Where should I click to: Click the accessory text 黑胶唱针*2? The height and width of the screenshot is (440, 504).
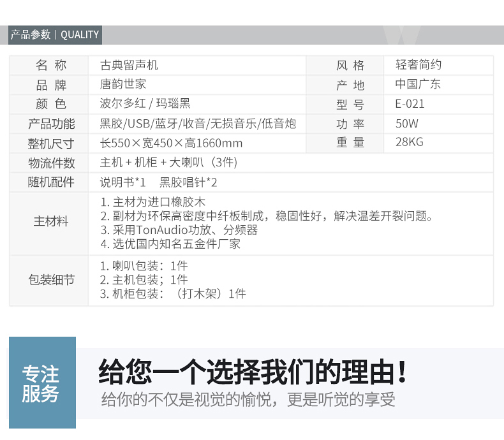coord(188,182)
